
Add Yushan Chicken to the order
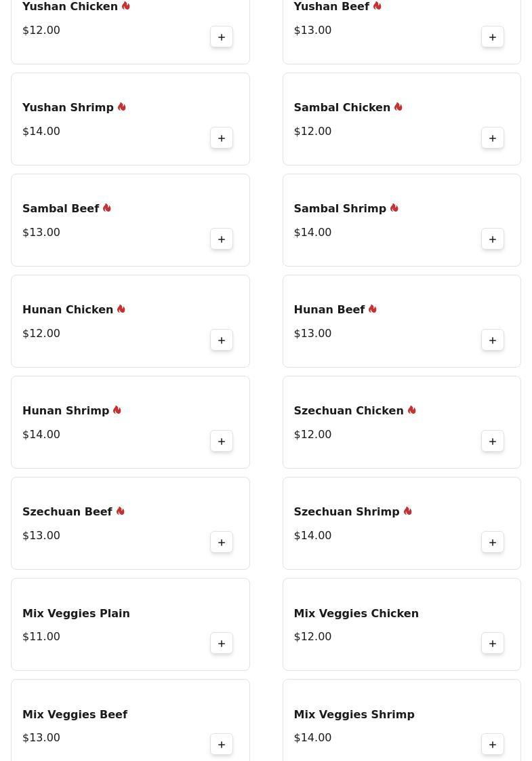222,37
